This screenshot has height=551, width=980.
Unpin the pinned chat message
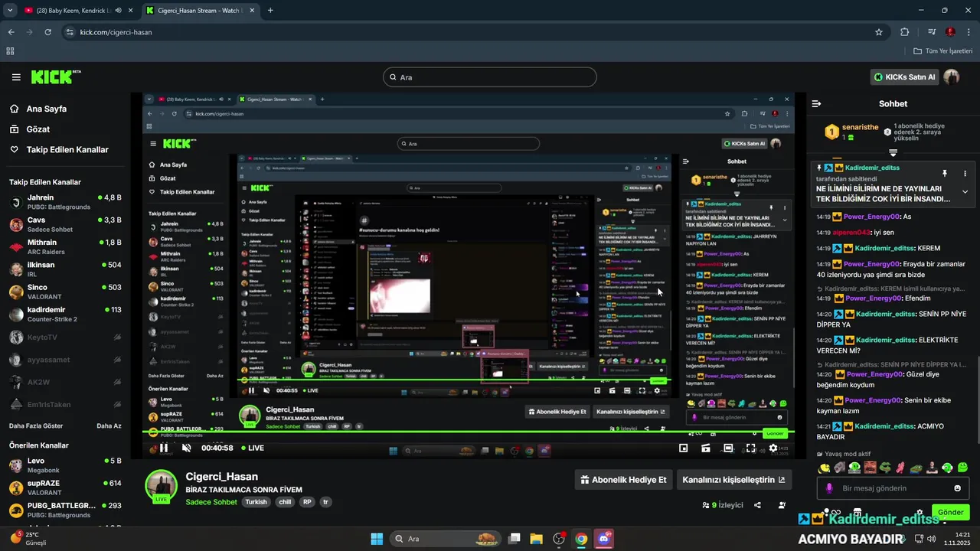(x=944, y=174)
